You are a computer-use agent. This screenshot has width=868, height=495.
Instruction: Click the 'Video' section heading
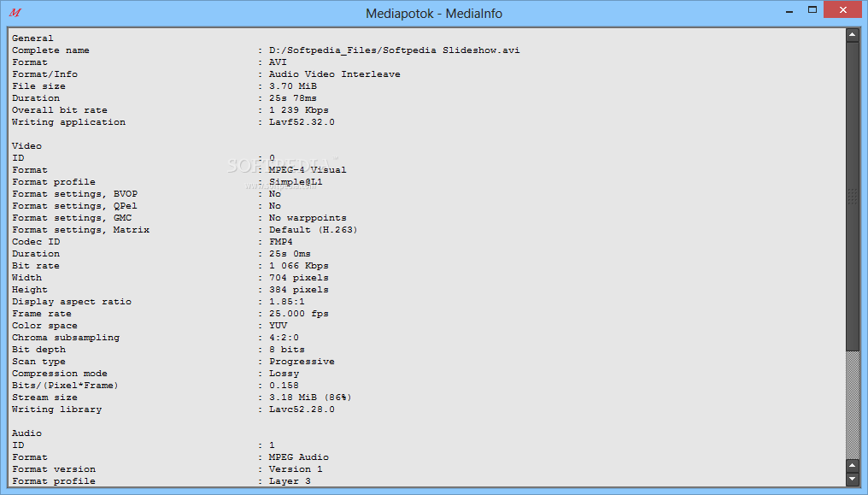click(x=26, y=145)
